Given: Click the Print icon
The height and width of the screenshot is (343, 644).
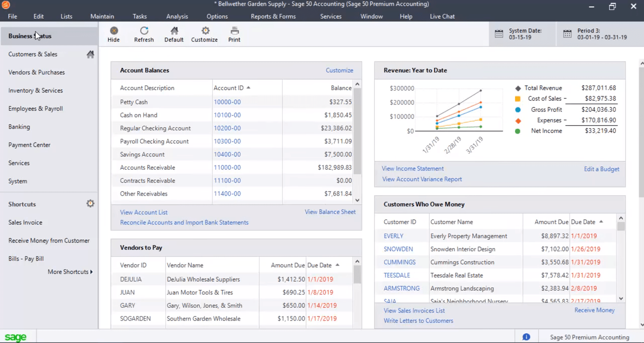Looking at the screenshot, I should click(234, 34).
